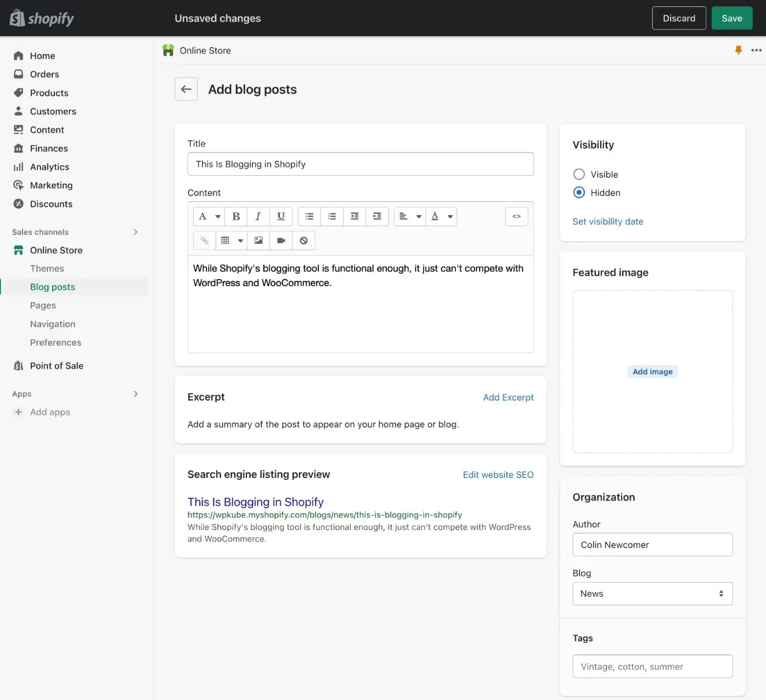Select the Hidden radio option
This screenshot has height=700, width=766.
click(x=579, y=192)
